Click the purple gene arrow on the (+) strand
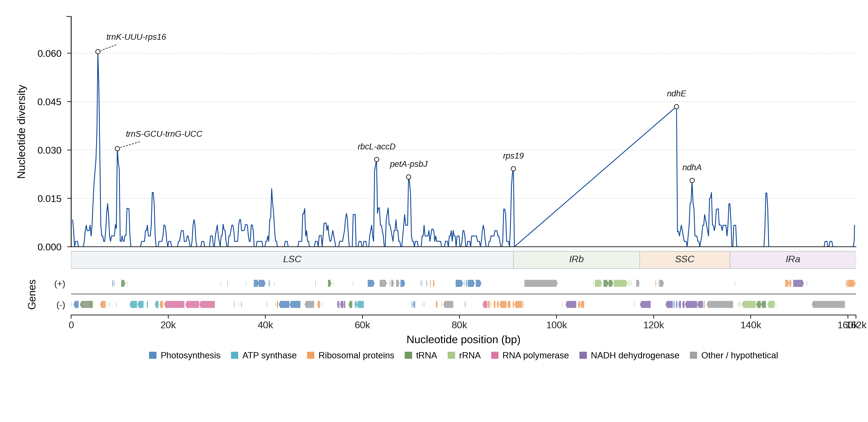The image size is (868, 422). pos(798,284)
